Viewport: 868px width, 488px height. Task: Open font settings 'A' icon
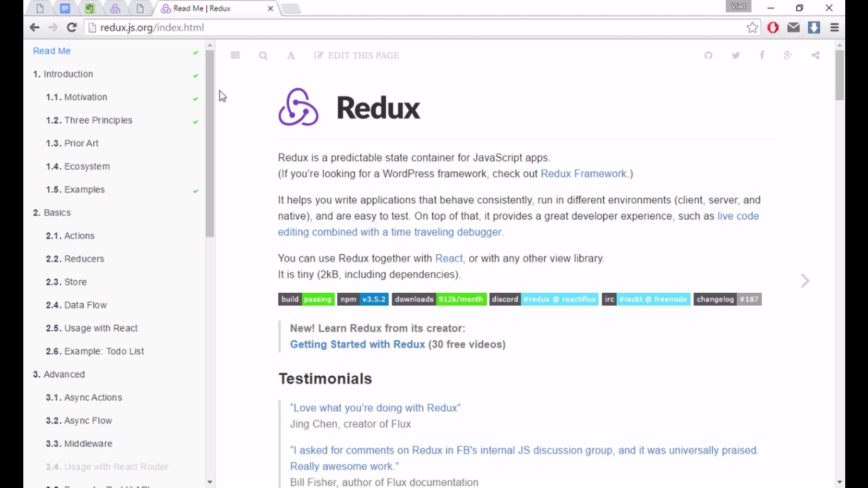(x=291, y=55)
